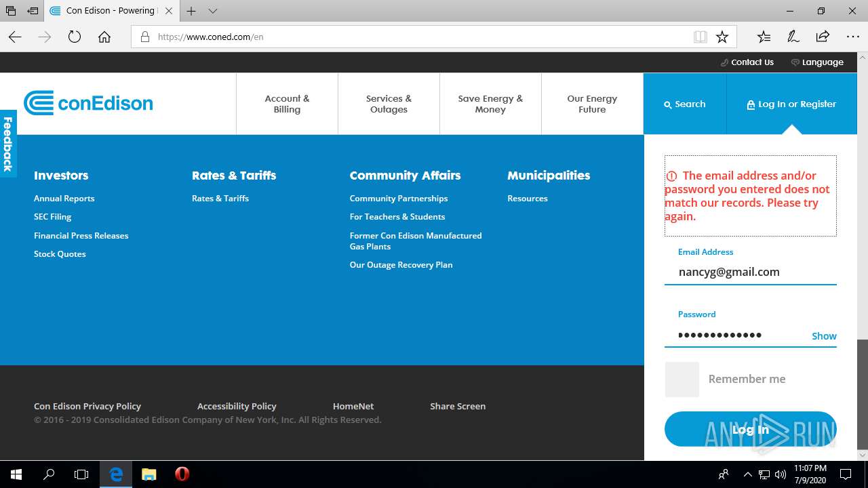Open network status icon
This screenshot has width=868, height=488.
[764, 474]
